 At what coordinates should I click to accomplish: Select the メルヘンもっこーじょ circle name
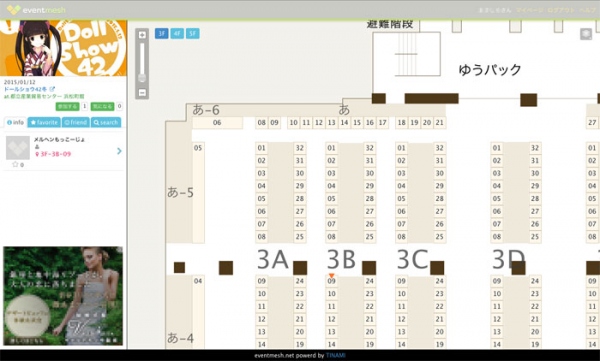(59, 139)
